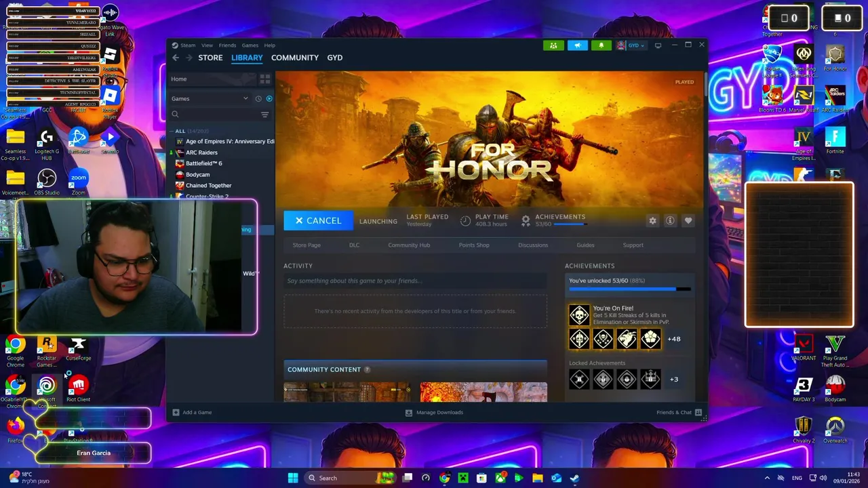This screenshot has width=868, height=488.
Task: Open the Riot Client desktop shortcut
Action: pos(78,389)
